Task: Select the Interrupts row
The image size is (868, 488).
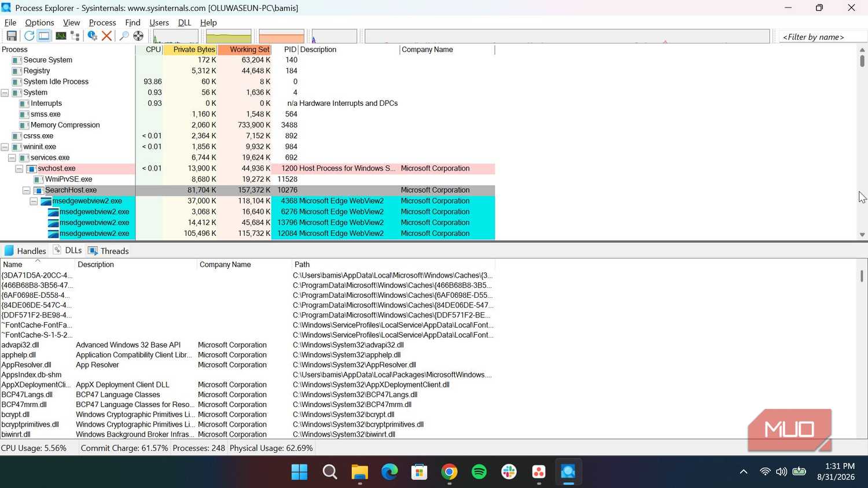Action: tap(247, 103)
